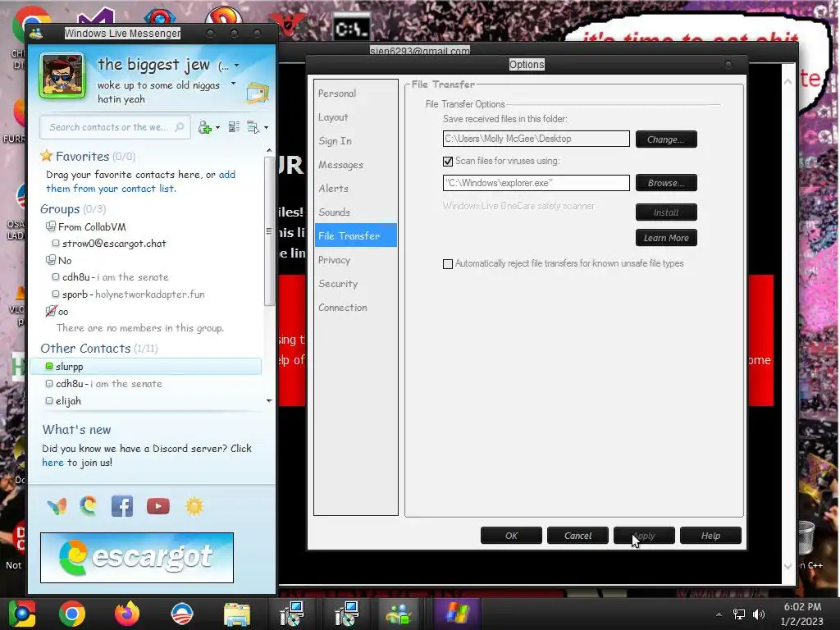
Task: Select the online contact slurpp
Action: click(x=146, y=367)
